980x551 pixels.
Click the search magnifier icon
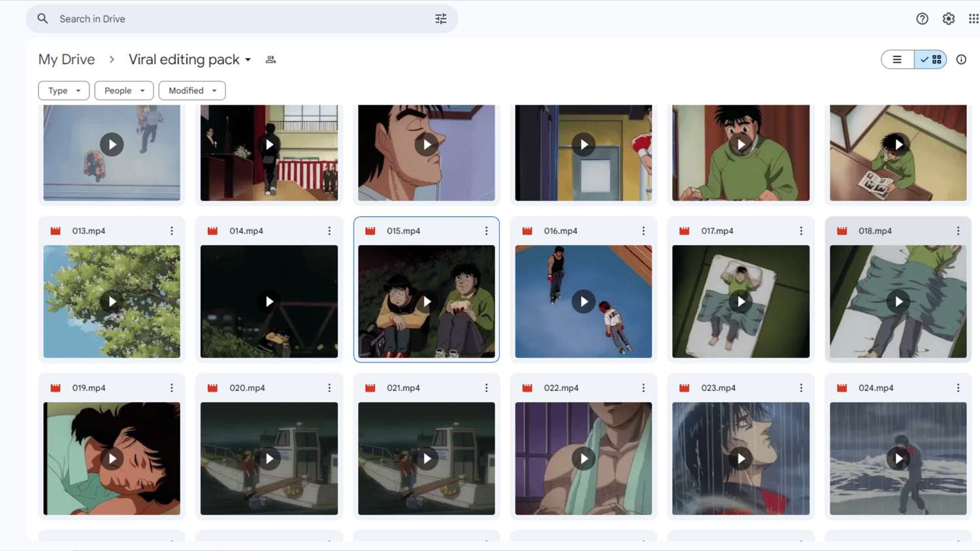[42, 19]
